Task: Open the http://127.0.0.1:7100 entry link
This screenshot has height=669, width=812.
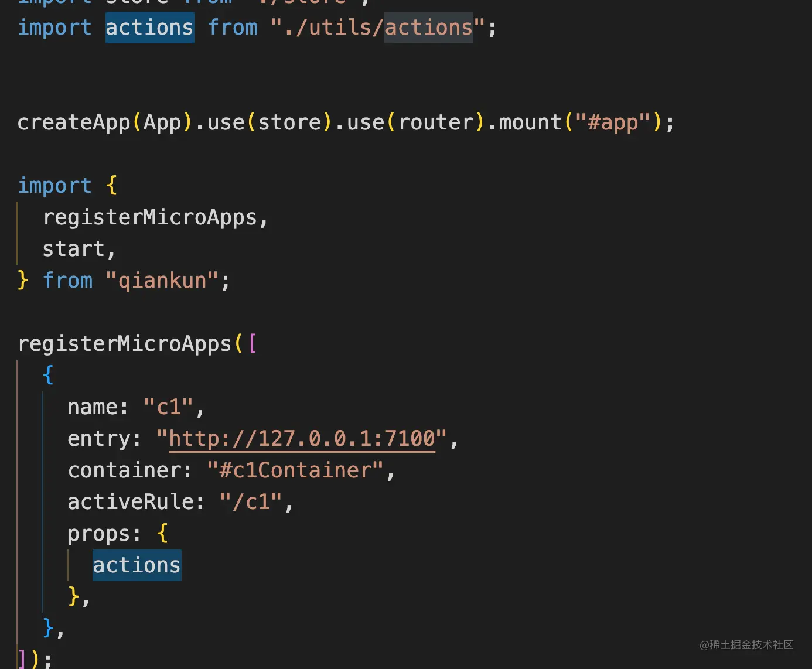Action: (302, 439)
